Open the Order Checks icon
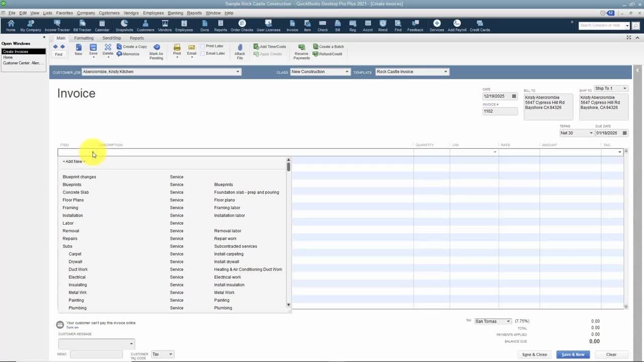The height and width of the screenshot is (362, 644). pos(242,26)
